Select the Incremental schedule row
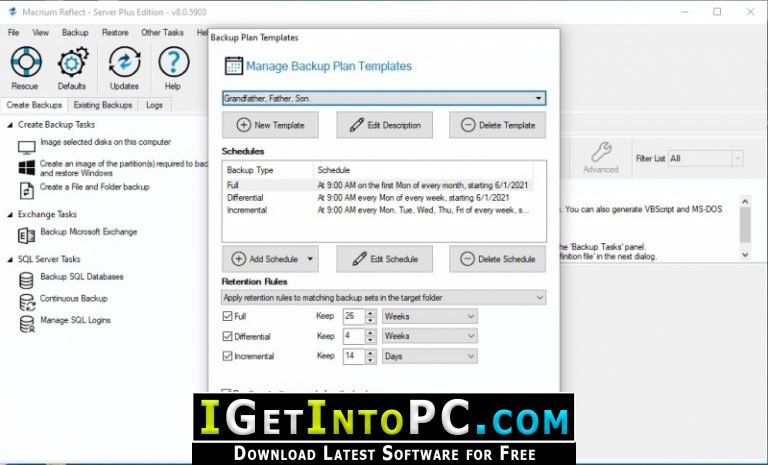The height and width of the screenshot is (465, 768). [x=378, y=210]
